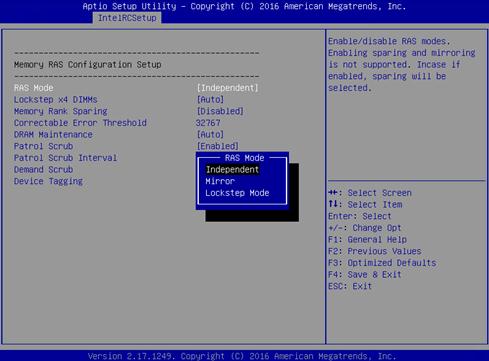Select the Device Tagging option

(48, 181)
